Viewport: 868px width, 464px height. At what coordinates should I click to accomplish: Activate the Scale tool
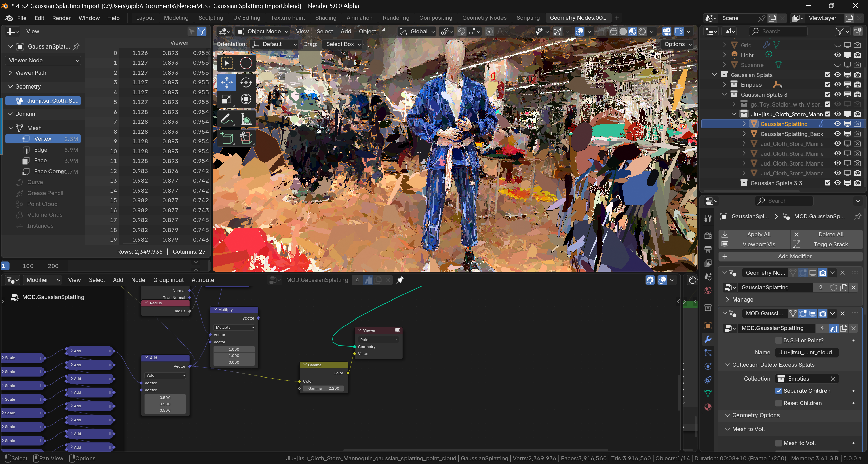pyautogui.click(x=226, y=99)
